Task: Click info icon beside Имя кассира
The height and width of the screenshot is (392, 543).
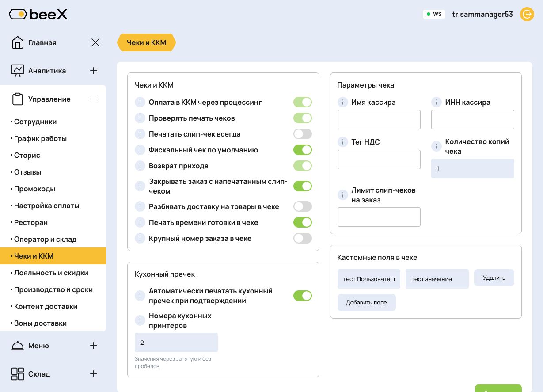Action: tap(342, 102)
